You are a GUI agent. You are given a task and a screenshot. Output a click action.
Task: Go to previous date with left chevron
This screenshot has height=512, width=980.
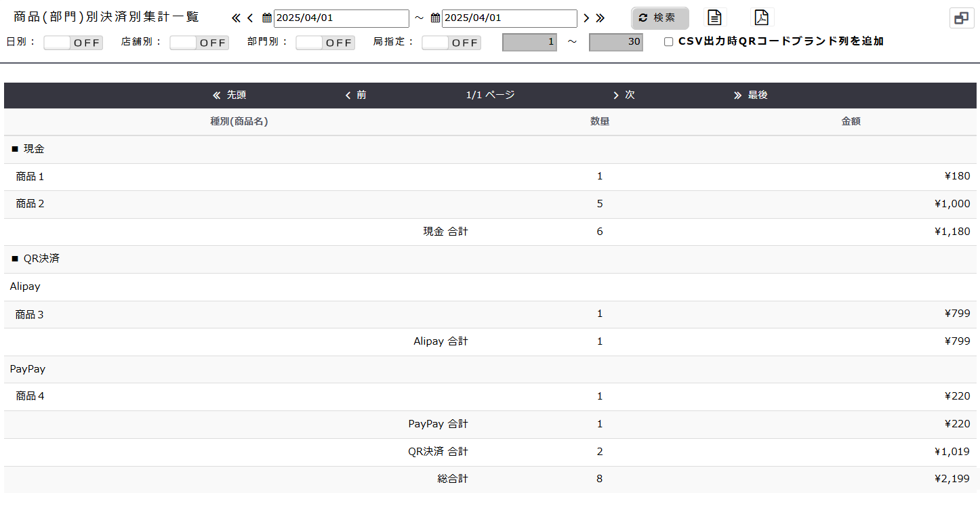[x=250, y=18]
